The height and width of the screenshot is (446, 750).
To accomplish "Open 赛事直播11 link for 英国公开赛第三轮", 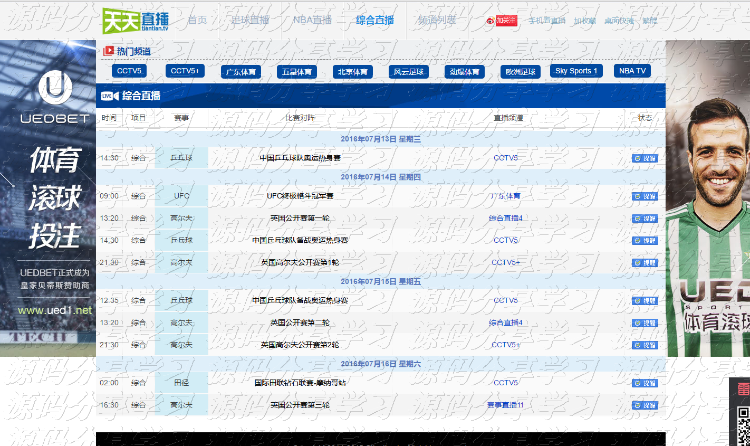I will pos(506,405).
